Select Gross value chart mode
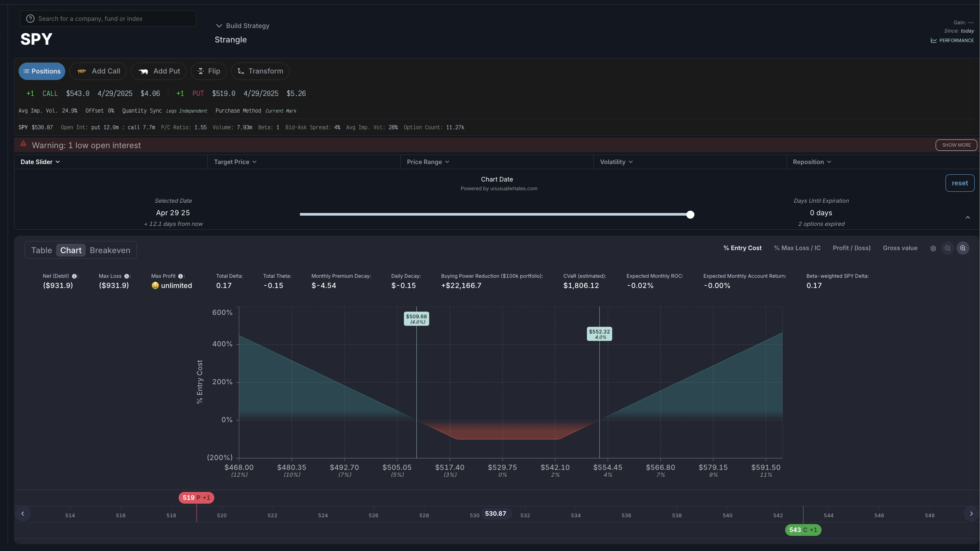 click(900, 248)
